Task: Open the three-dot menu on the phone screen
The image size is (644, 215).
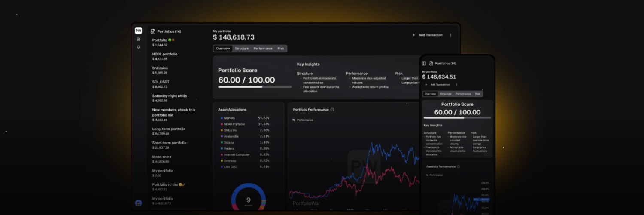Action: pos(456,85)
